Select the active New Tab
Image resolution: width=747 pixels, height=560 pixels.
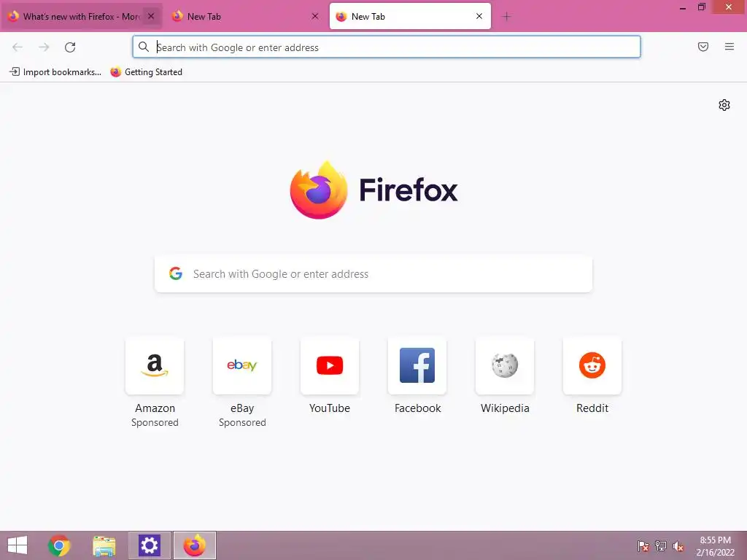pyautogui.click(x=410, y=17)
